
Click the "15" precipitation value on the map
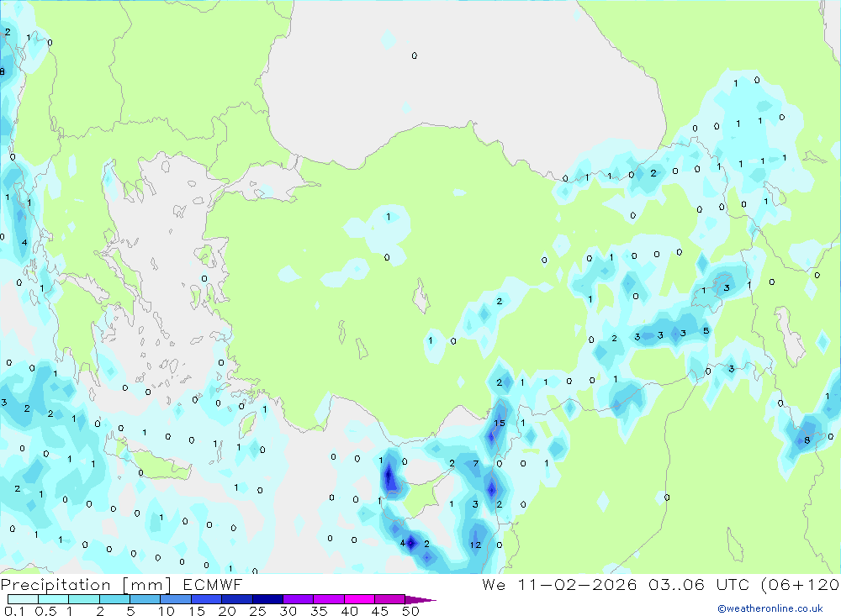500,423
